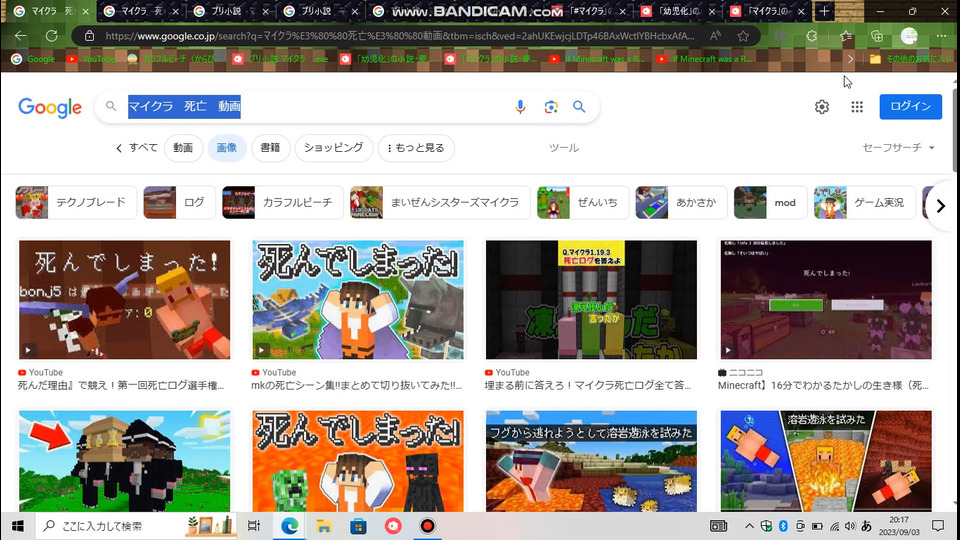Open mkの死亡シーン集 thumbnail
The width and height of the screenshot is (960, 540).
[358, 300]
